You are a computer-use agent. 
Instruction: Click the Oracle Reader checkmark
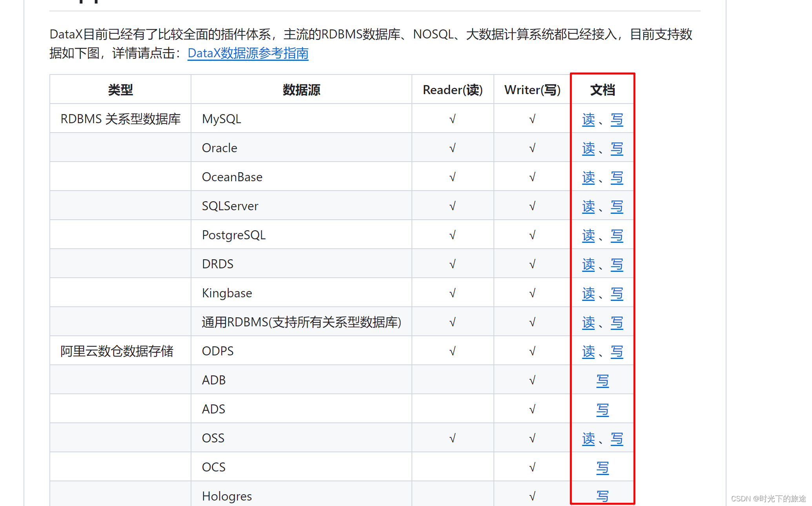(453, 148)
